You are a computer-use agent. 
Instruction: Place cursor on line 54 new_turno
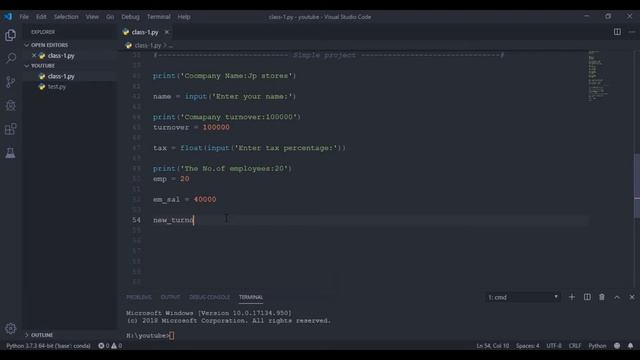[x=173, y=220]
